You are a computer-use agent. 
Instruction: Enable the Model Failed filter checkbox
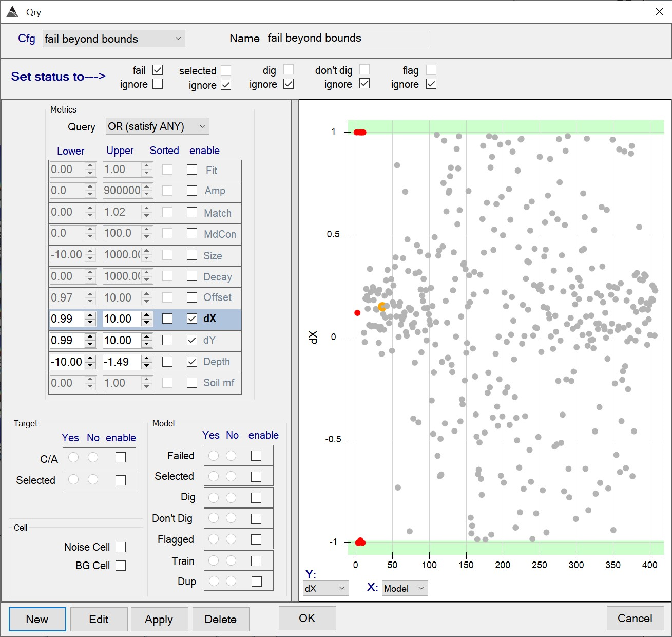(256, 456)
